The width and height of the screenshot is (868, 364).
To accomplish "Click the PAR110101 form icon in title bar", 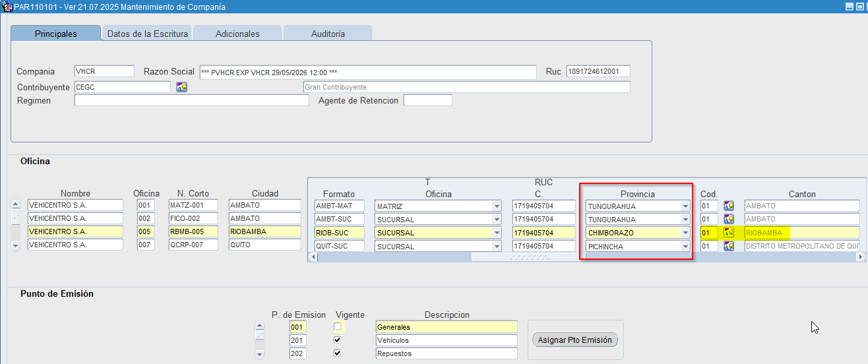I will click(7, 7).
